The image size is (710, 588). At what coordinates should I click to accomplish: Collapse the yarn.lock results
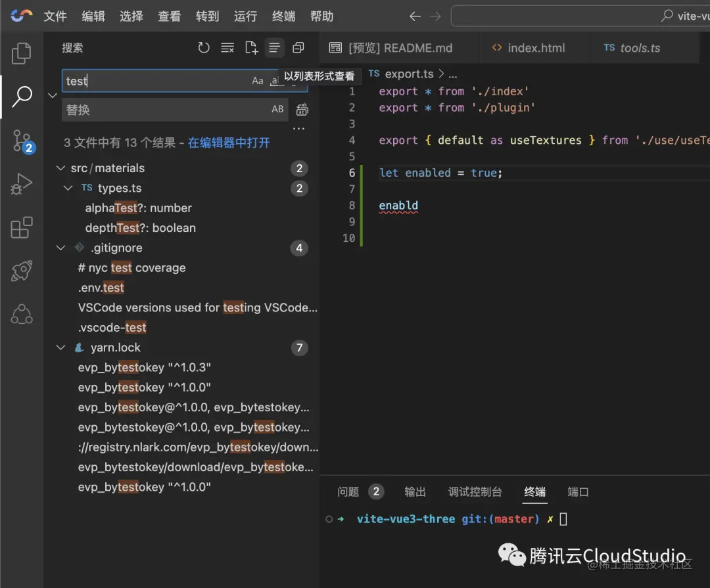(60, 347)
